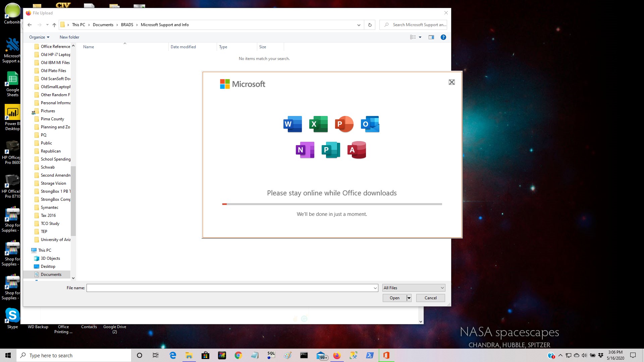The height and width of the screenshot is (362, 644).
Task: Refresh the current folder view
Action: pyautogui.click(x=370, y=25)
